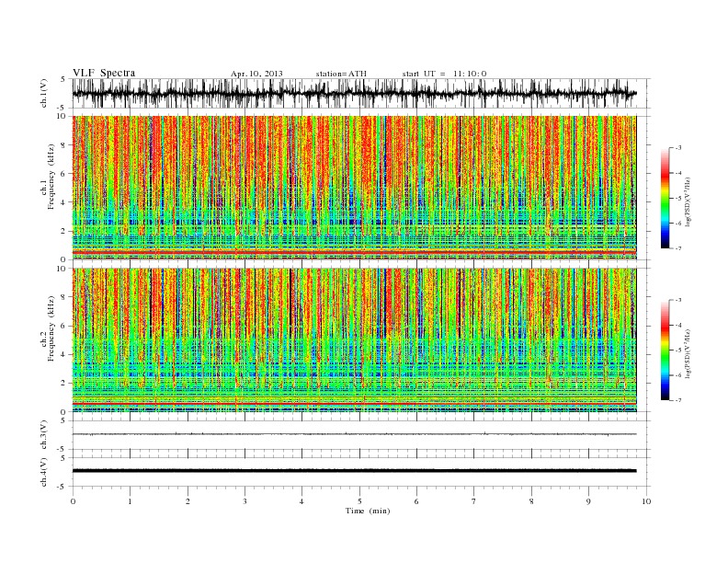Click the "start UT = 11:10:0" header text

tap(444, 74)
